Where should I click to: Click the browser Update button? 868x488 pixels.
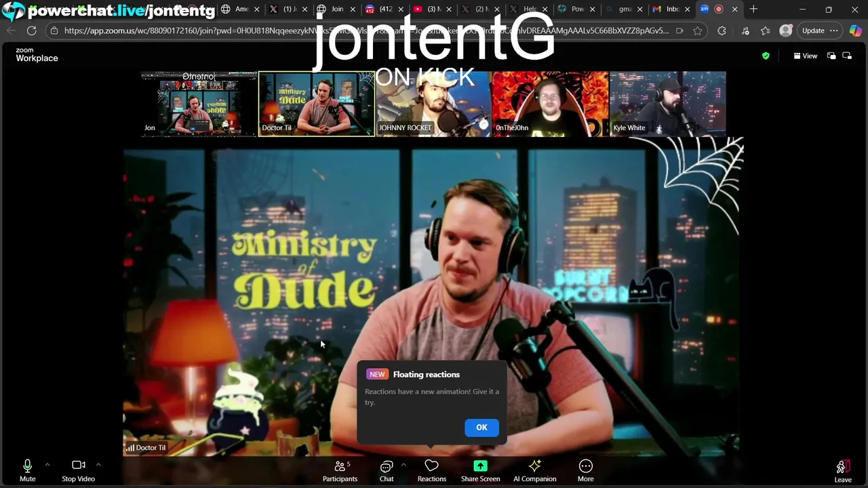tap(813, 30)
